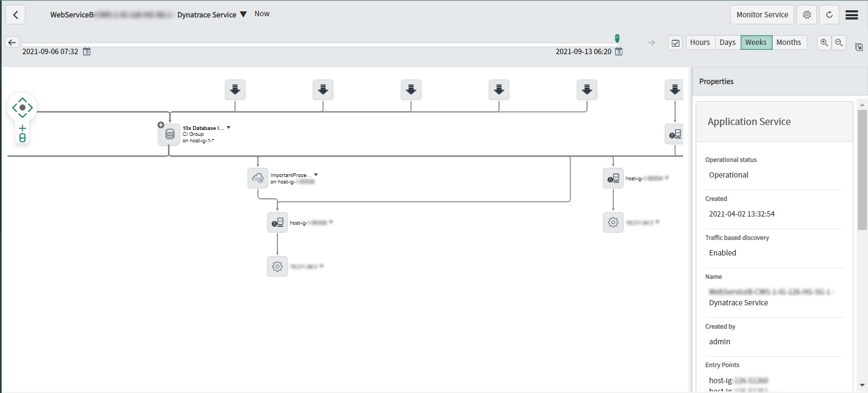Click the scrollbar up arrow in Properties
The width and height of the screenshot is (868, 393).
tap(862, 104)
